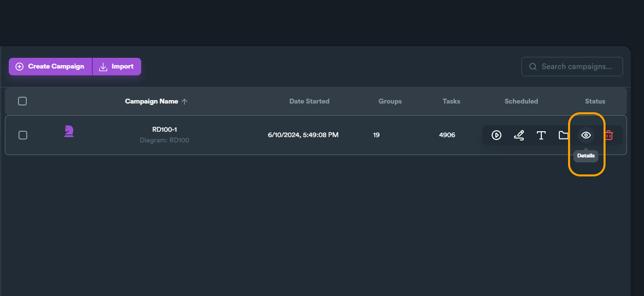Toggle the select-all checkbox in table header
This screenshot has height=296, width=644.
[22, 101]
